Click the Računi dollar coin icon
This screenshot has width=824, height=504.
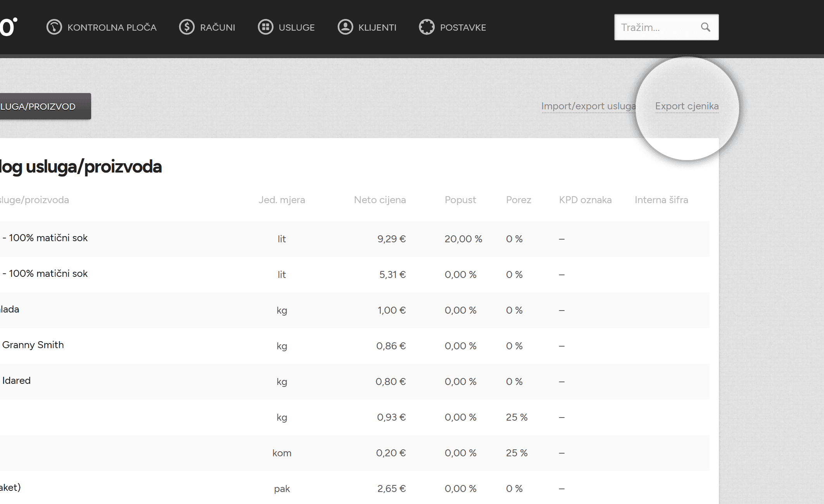tap(187, 27)
